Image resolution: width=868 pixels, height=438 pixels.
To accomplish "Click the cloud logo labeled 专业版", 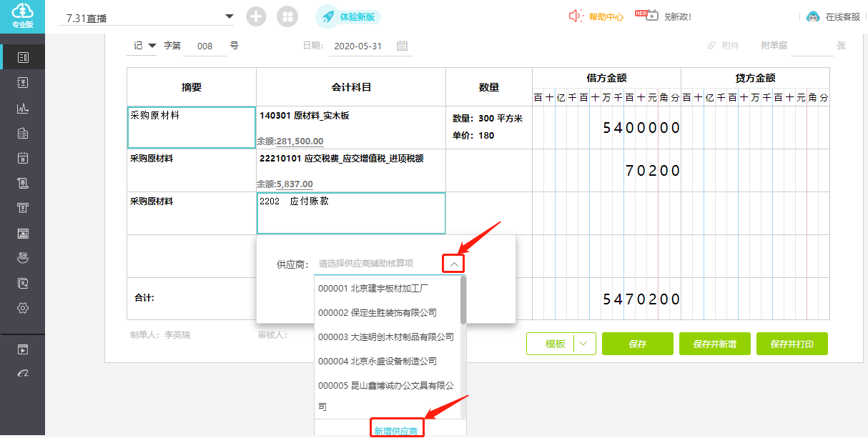I will pyautogui.click(x=22, y=16).
